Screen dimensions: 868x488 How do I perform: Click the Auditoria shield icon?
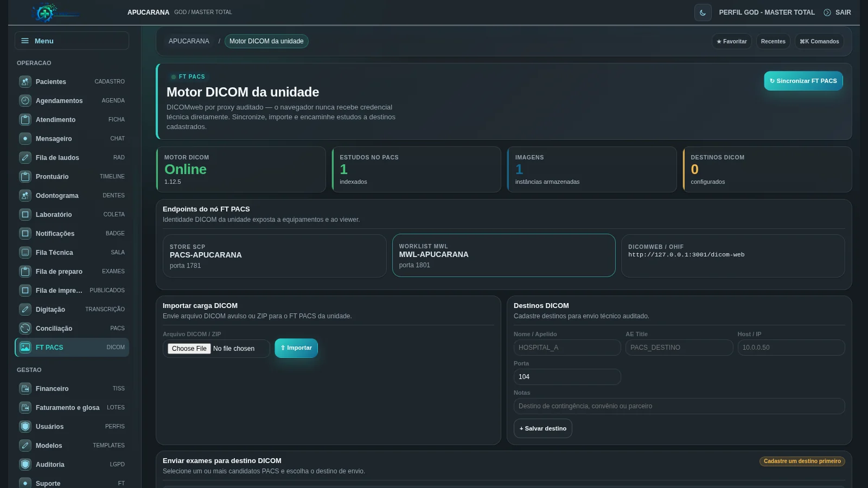[x=25, y=464]
